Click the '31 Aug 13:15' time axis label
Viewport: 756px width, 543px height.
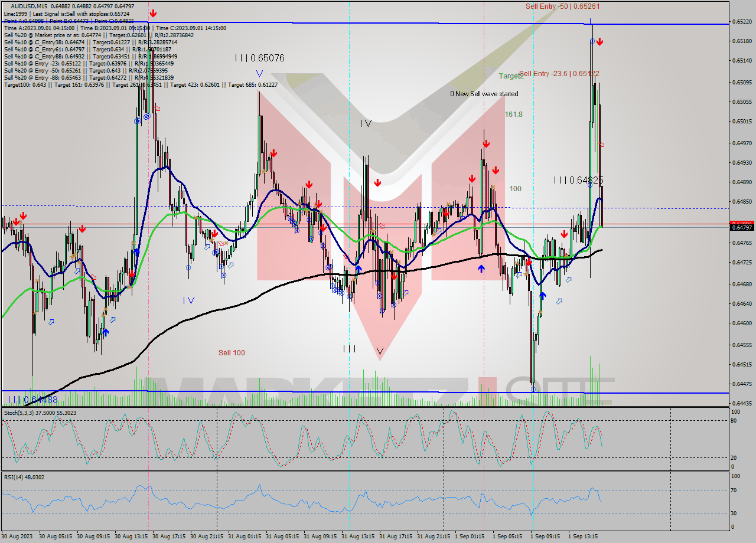[358, 537]
